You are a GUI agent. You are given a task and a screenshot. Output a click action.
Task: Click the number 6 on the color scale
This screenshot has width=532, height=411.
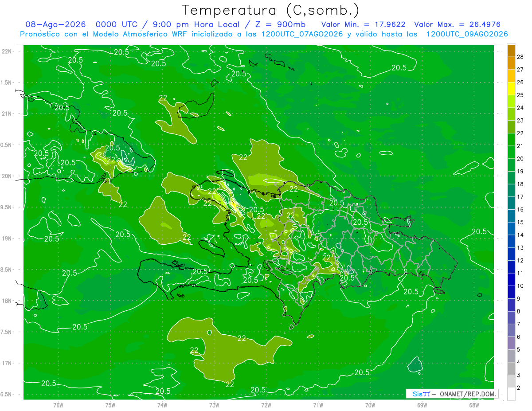(x=519, y=337)
